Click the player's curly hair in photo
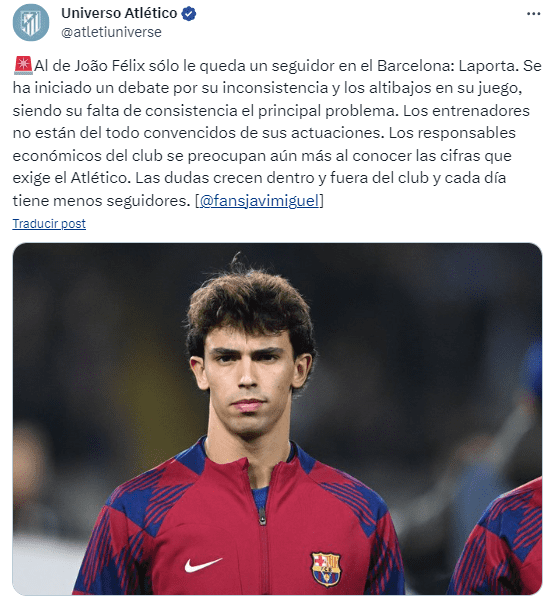Image resolution: width=551 pixels, height=601 pixels. click(x=249, y=303)
